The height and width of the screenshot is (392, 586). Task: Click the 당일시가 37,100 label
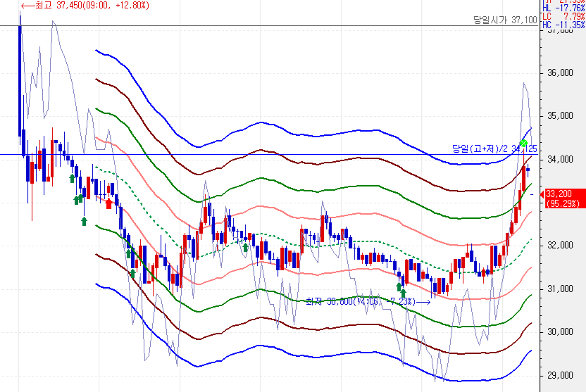point(505,20)
